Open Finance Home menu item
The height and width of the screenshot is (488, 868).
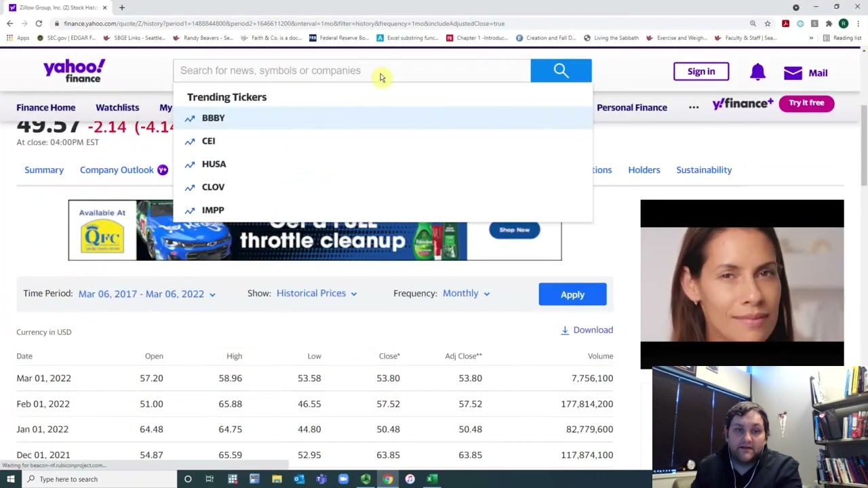click(46, 107)
